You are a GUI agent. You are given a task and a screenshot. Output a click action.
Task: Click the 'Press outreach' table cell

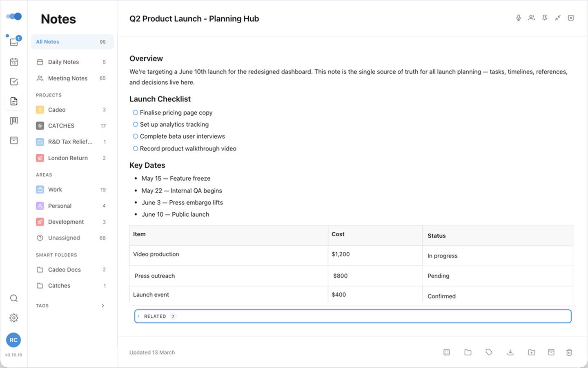[155, 276]
